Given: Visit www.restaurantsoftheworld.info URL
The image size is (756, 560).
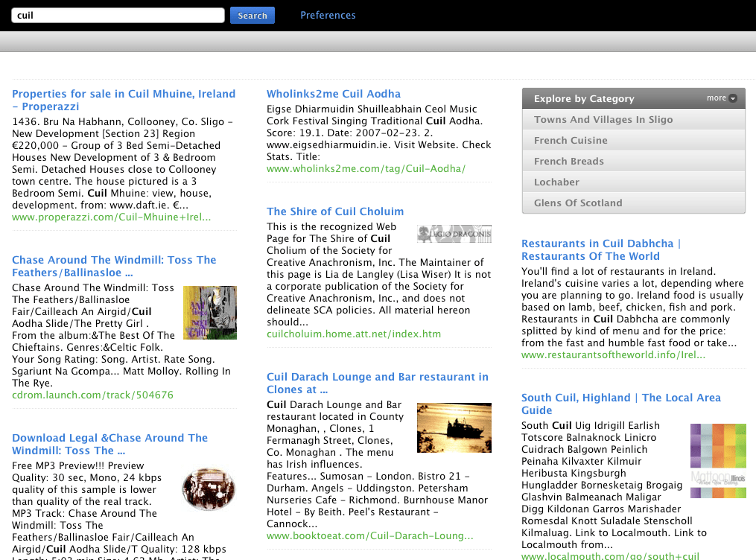Looking at the screenshot, I should click(613, 355).
